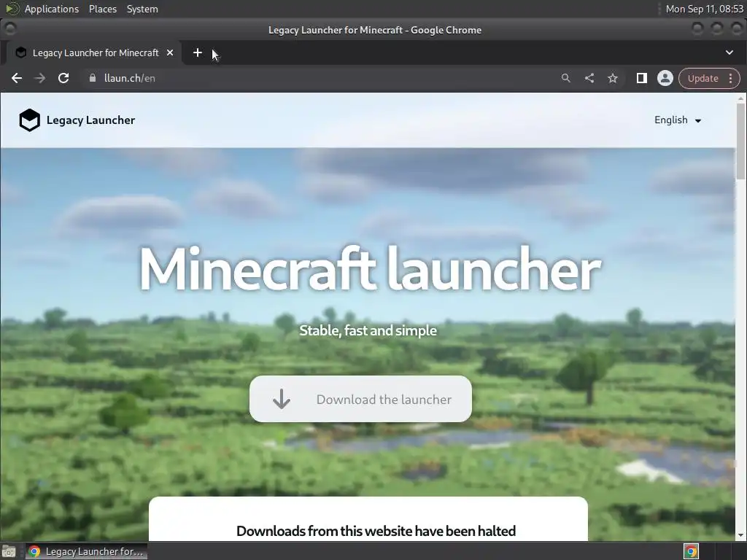Screen dimensions: 747x560
Task: Open the Applications menu
Action: click(x=52, y=9)
